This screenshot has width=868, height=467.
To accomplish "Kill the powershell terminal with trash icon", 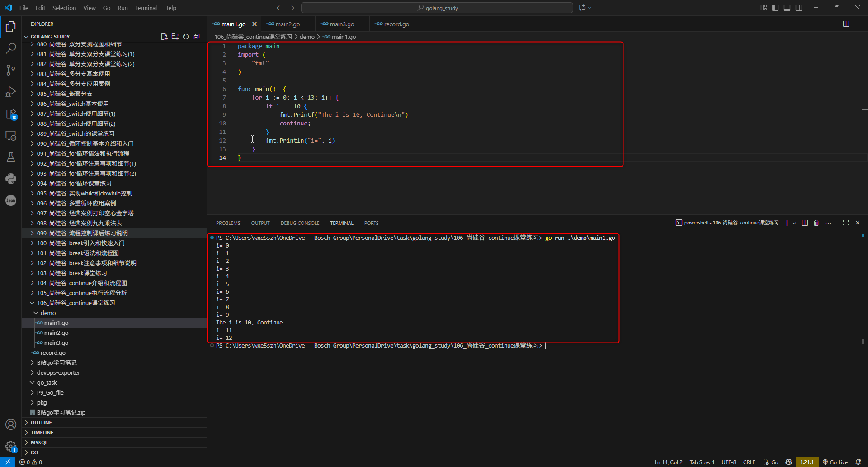I will 816,223.
